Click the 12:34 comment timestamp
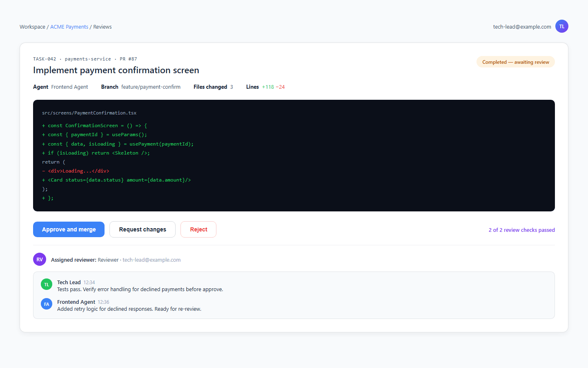Screen dimensions: 588x368 point(89,282)
